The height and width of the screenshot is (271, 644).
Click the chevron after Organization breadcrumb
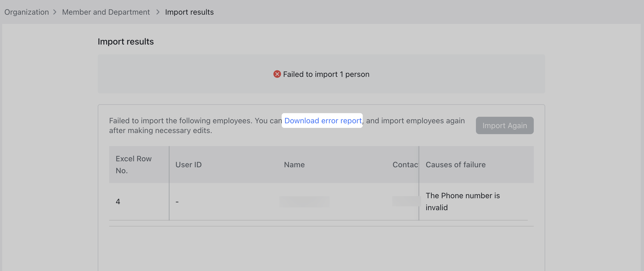[55, 12]
